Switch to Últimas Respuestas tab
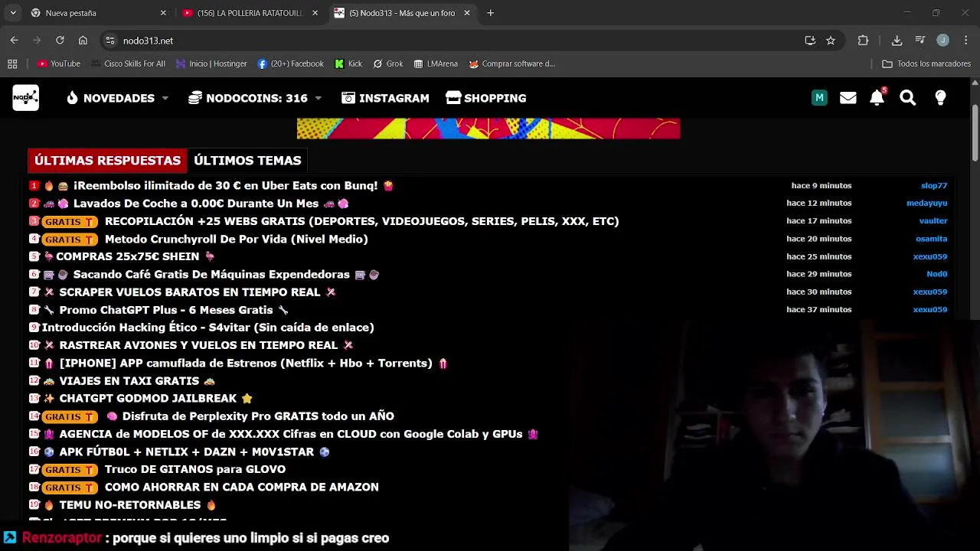 (x=107, y=161)
